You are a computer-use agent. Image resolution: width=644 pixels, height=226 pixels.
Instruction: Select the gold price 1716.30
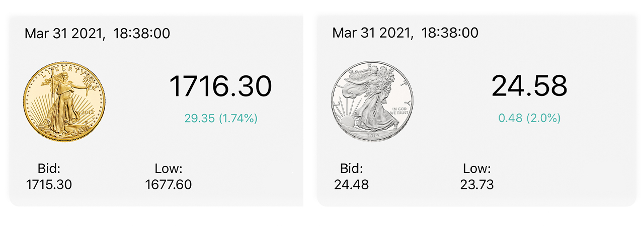tap(220, 86)
